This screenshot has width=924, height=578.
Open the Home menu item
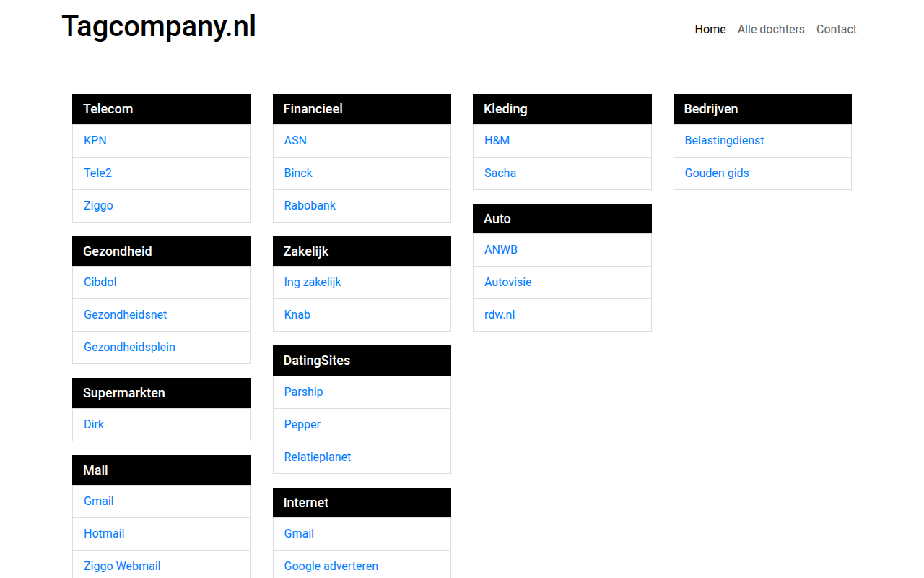(710, 29)
